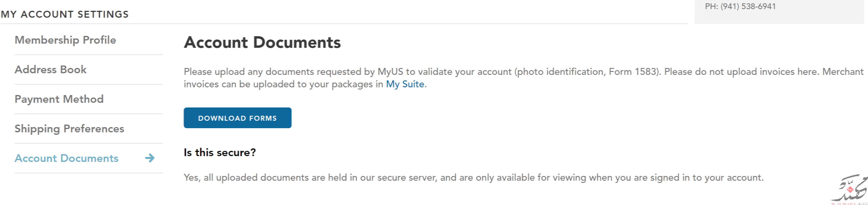Screen dimensions: 868x205
Task: Click the secure server explanation paragraph
Action: click(x=474, y=177)
